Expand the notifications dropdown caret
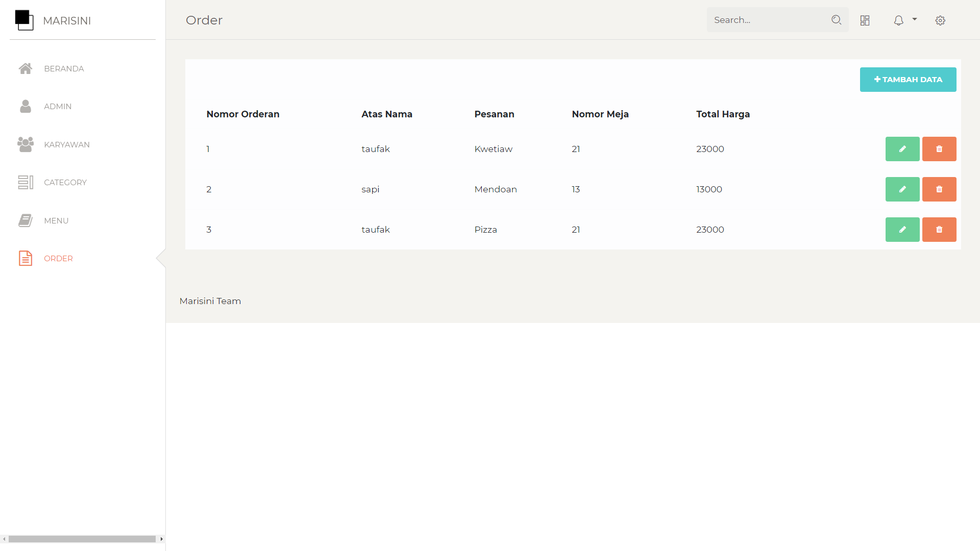This screenshot has width=980, height=551. (x=915, y=19)
